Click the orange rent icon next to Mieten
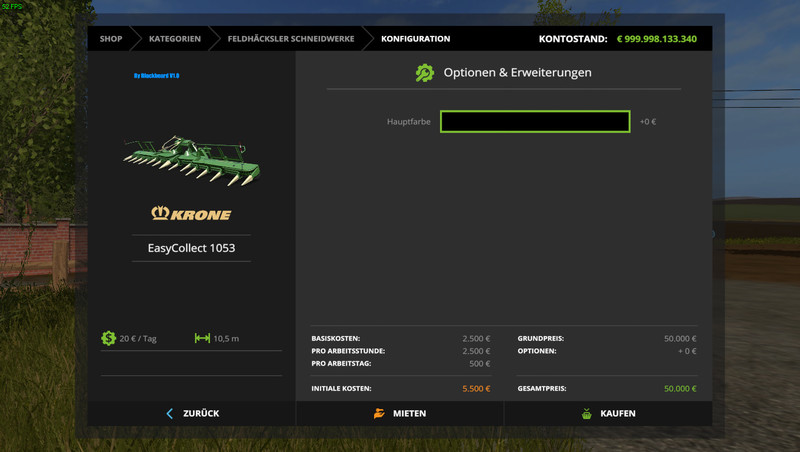The width and height of the screenshot is (800, 452). 379,413
